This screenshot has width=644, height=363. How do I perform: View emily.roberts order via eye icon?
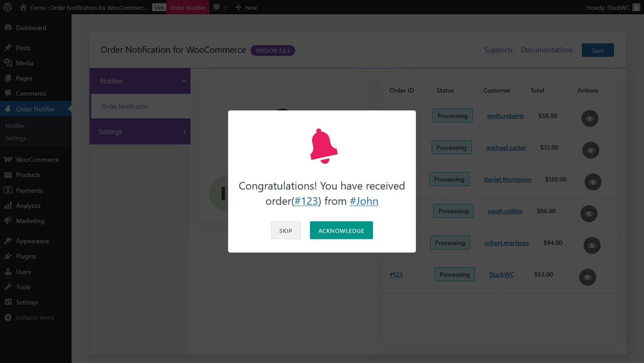[x=590, y=118]
